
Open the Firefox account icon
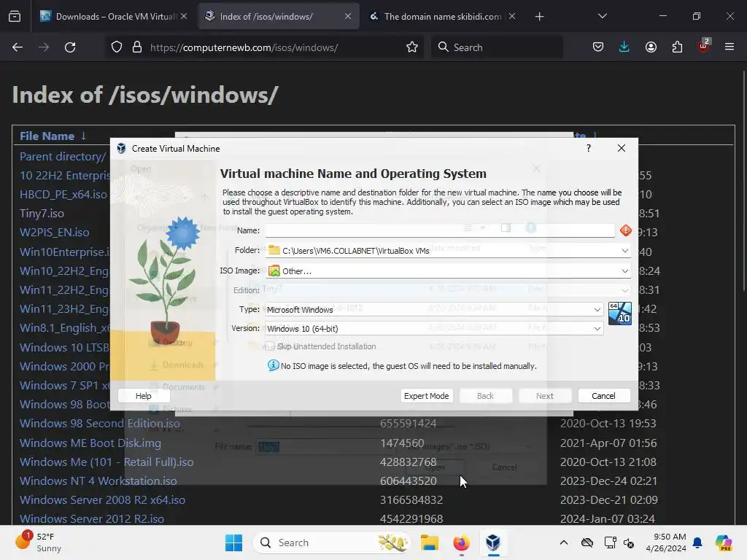coord(651,47)
